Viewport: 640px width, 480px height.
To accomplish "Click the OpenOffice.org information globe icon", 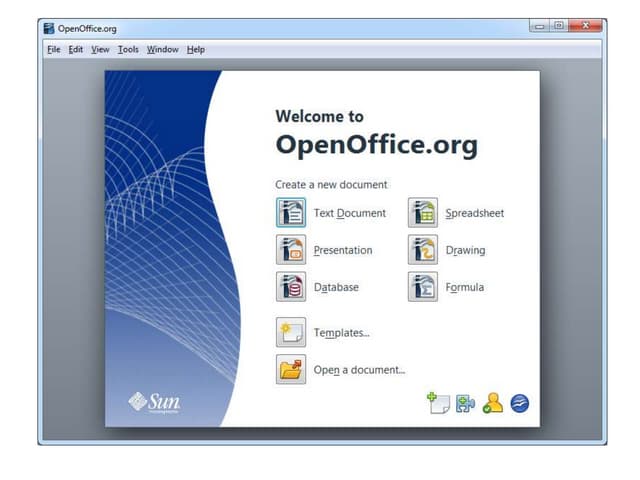I will tap(520, 404).
